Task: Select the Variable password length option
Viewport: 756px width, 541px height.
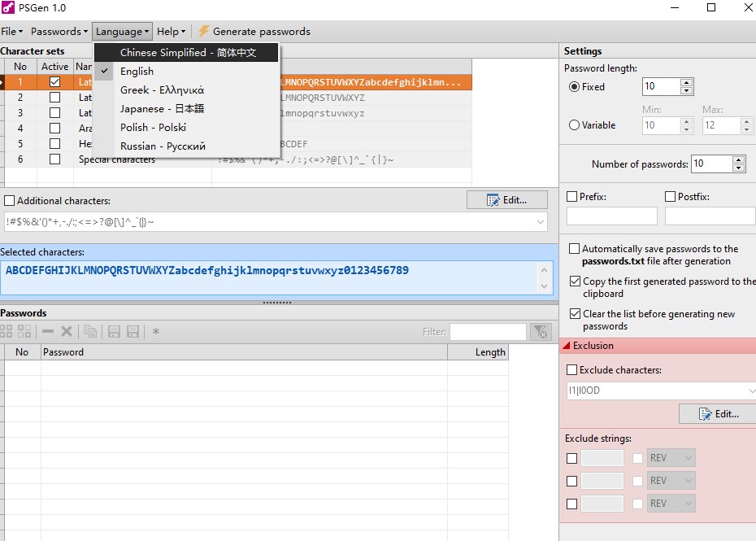Action: [575, 125]
